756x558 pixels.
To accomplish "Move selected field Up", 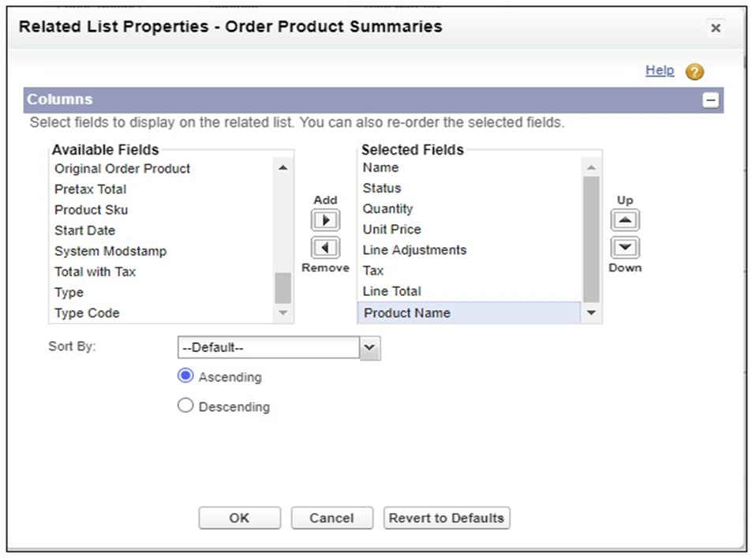I will (625, 220).
